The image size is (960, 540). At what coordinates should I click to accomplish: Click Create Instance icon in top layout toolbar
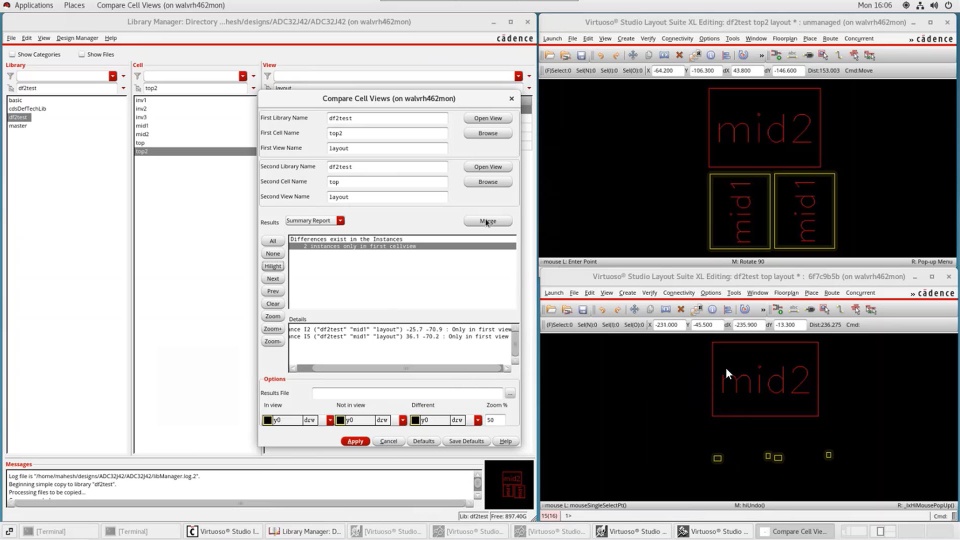(x=778, y=310)
